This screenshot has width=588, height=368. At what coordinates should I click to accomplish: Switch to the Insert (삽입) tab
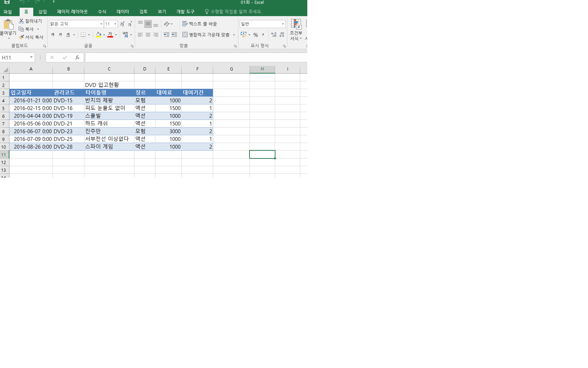(x=43, y=12)
